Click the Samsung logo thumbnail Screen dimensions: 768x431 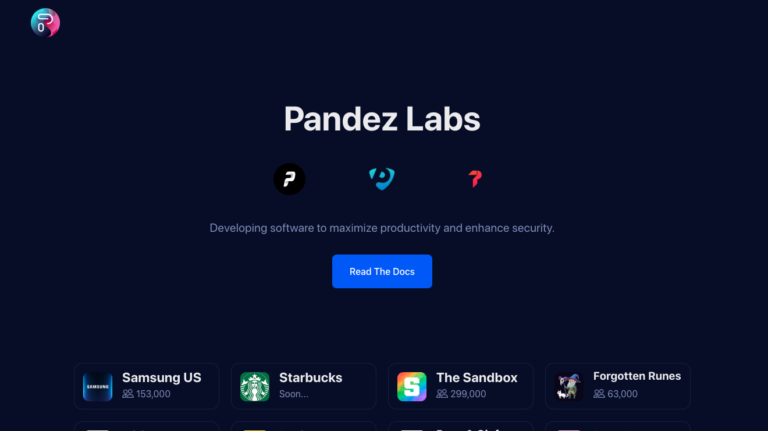pos(97,386)
